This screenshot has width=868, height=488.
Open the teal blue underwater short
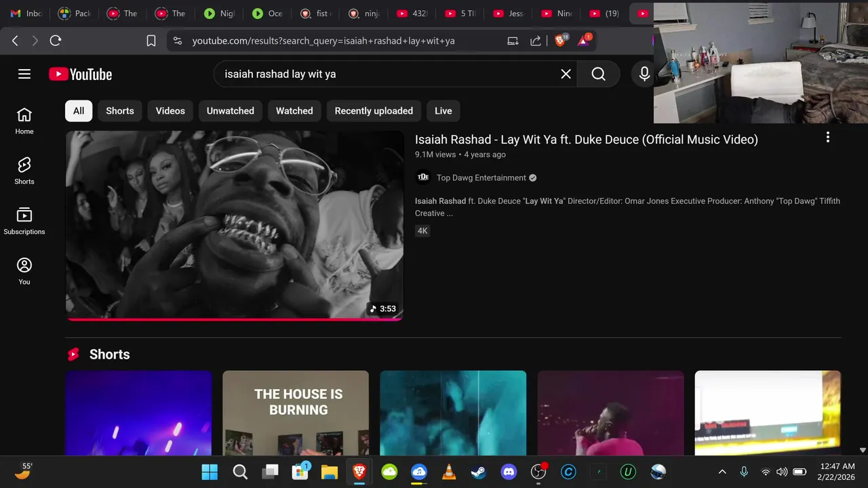[x=453, y=413]
